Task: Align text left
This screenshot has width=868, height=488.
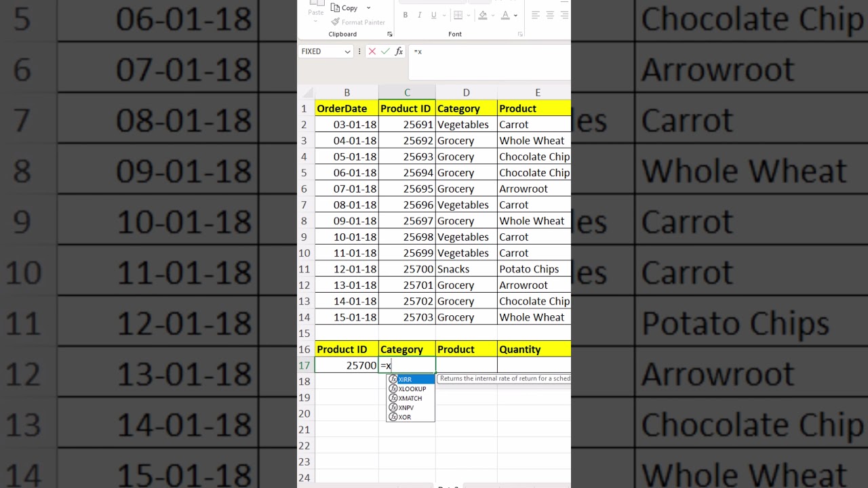Action: (536, 15)
